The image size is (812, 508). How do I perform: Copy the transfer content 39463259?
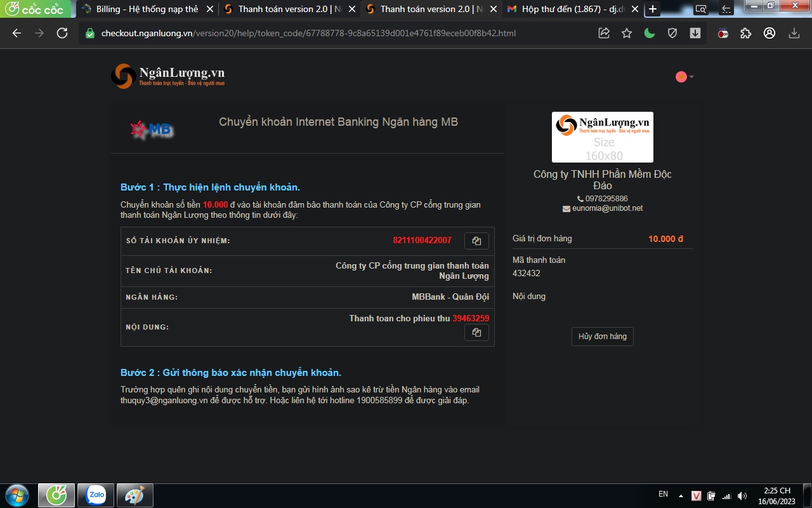(x=476, y=332)
